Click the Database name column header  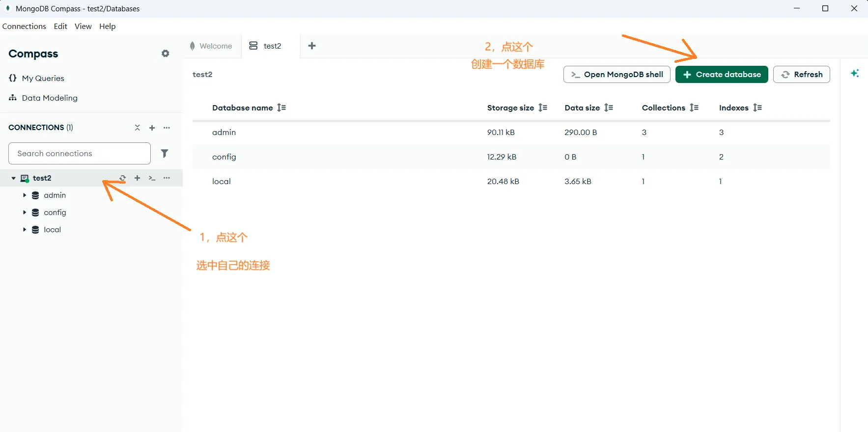(x=242, y=108)
